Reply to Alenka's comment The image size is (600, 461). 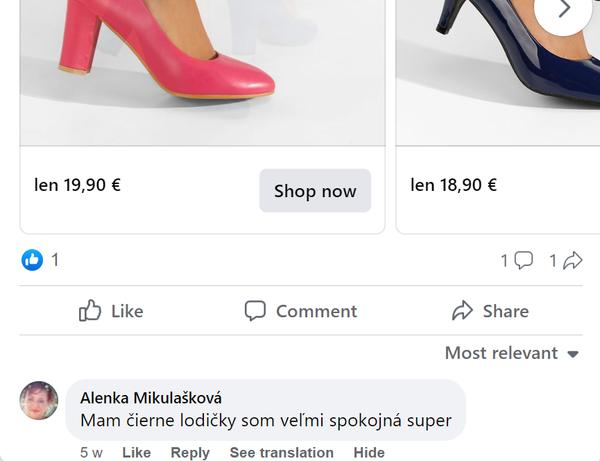[x=190, y=452]
